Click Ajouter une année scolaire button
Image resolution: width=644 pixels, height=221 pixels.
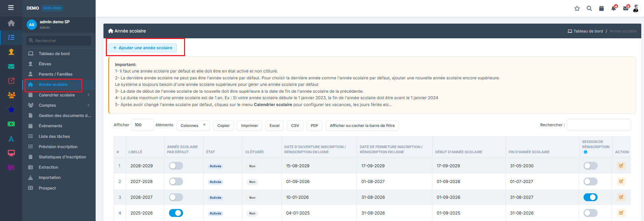[142, 48]
